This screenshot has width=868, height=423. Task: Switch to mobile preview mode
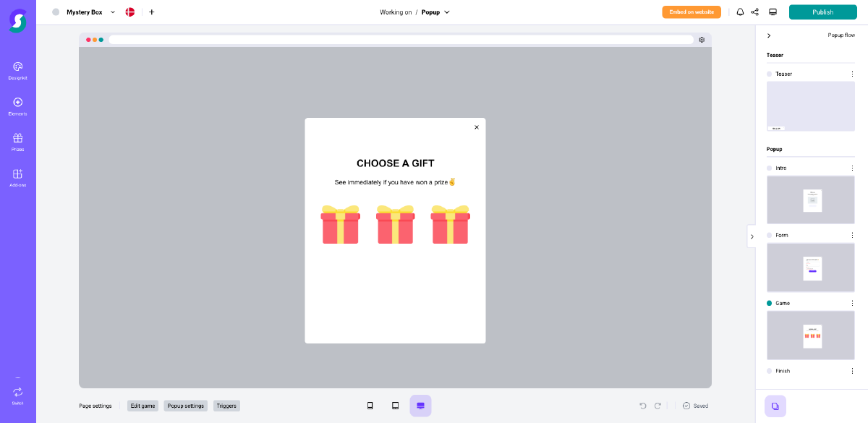tap(370, 406)
